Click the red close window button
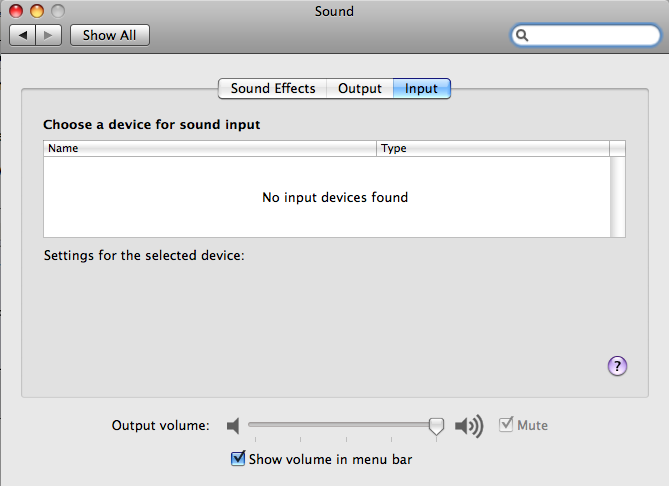Viewport: 669px width, 486px height. pyautogui.click(x=16, y=11)
